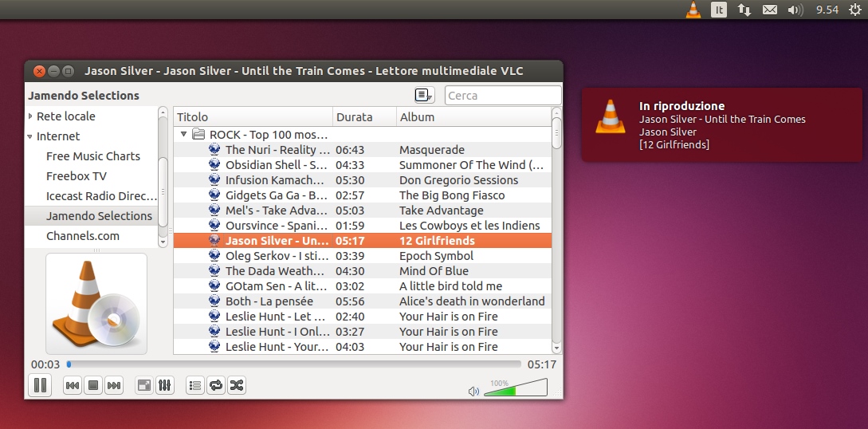This screenshot has width=868, height=429.
Task: Sort by the Durata column header
Action: 365,116
